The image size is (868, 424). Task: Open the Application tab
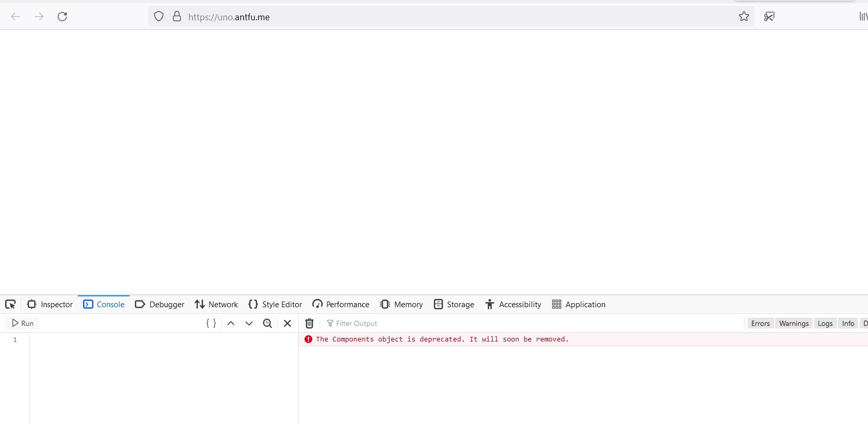pos(578,304)
